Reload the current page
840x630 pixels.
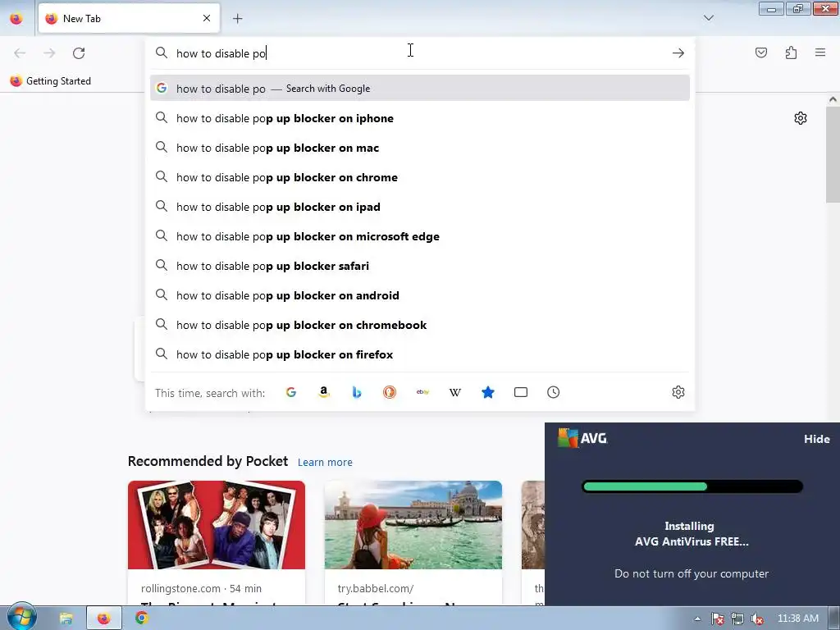click(x=79, y=53)
